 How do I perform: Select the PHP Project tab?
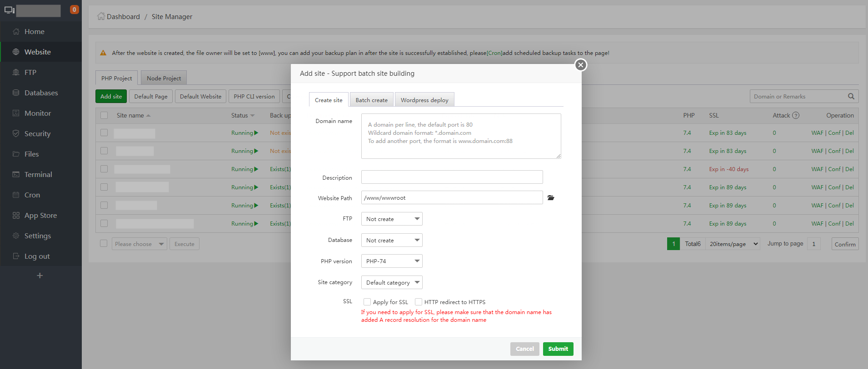click(116, 78)
